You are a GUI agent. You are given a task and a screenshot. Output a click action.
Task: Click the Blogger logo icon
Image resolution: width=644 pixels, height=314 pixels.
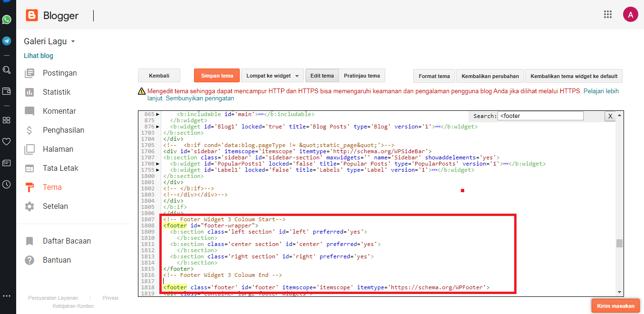(32, 16)
